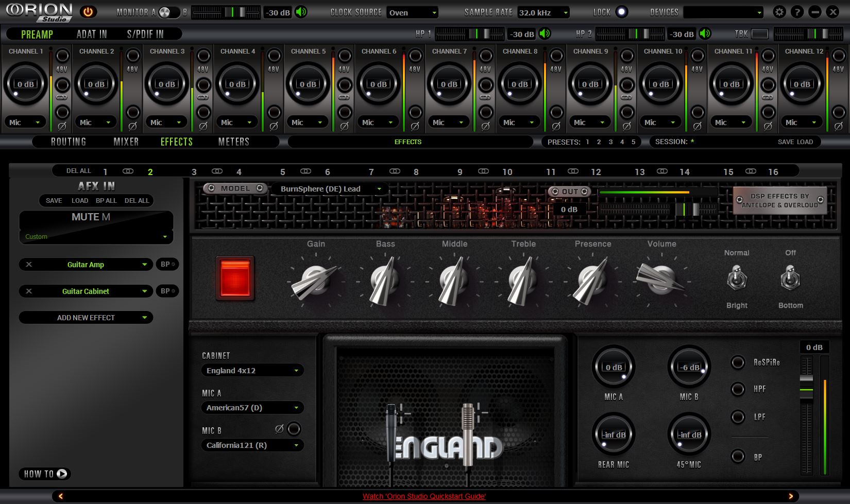
Task: Open the Cabinet England 4x12 dropdown
Action: coord(252,371)
